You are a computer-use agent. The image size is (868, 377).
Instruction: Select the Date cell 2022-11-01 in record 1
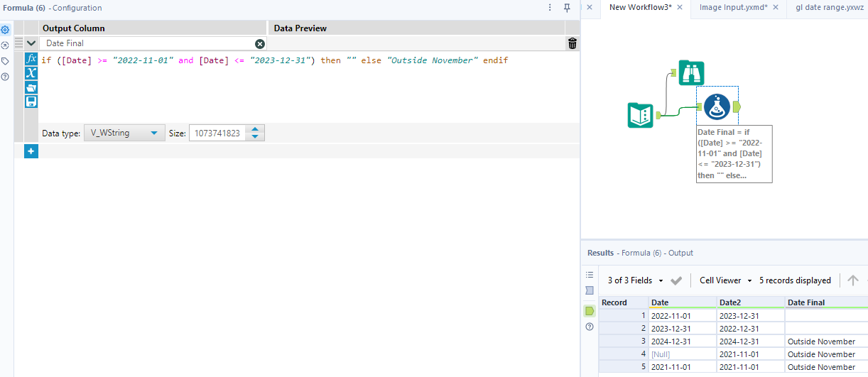683,315
